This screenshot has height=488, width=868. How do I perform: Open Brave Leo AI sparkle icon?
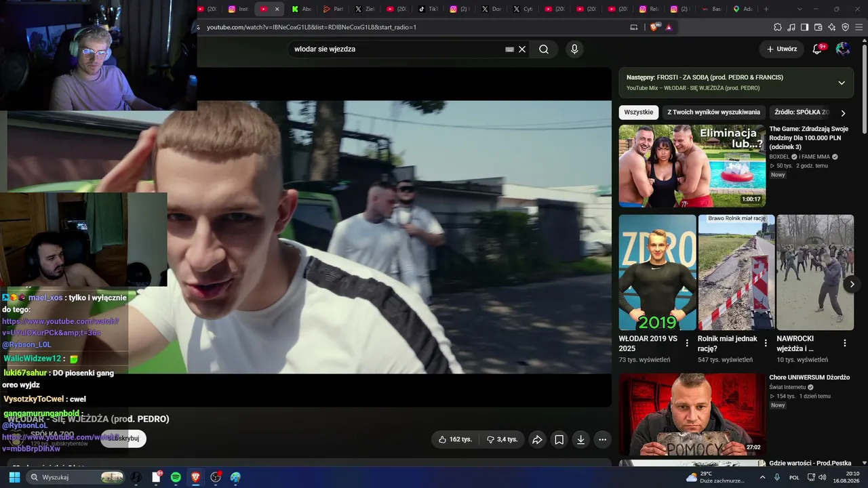[832, 27]
